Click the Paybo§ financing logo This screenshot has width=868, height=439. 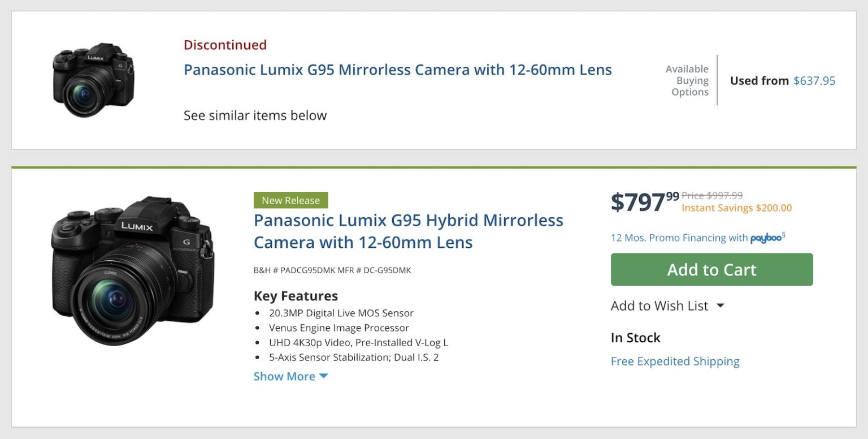(766, 238)
